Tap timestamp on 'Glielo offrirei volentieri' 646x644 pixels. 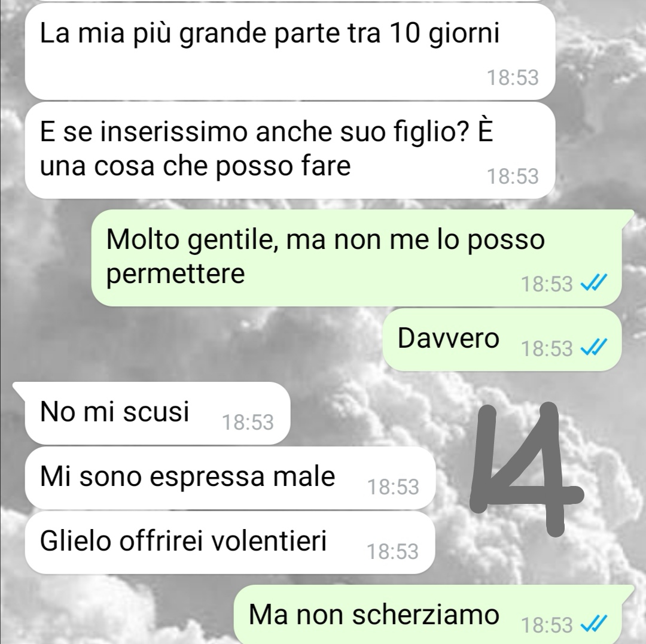(392, 552)
